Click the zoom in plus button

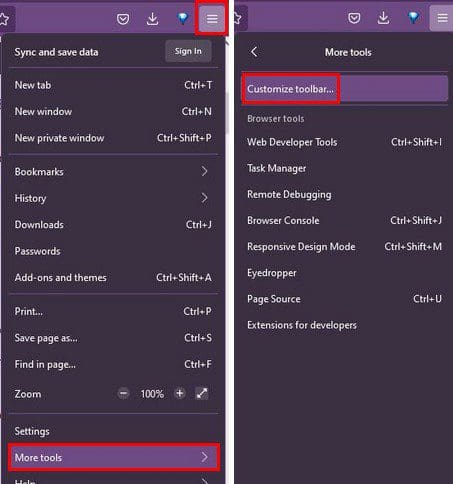point(180,393)
